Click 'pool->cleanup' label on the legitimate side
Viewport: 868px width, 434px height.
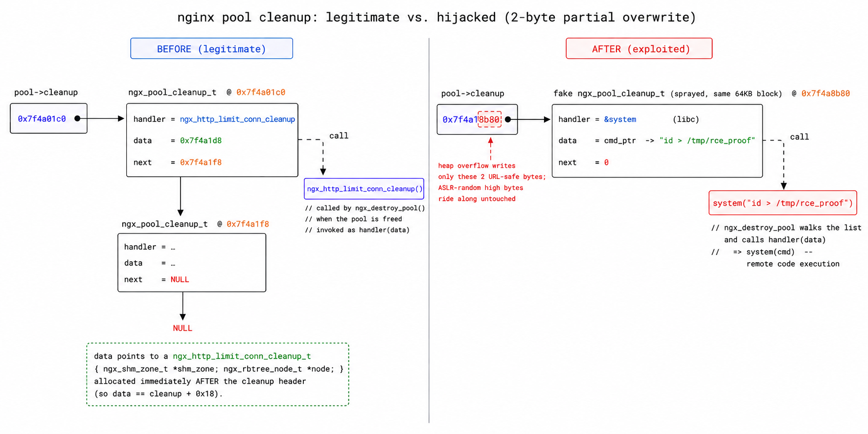coord(46,92)
